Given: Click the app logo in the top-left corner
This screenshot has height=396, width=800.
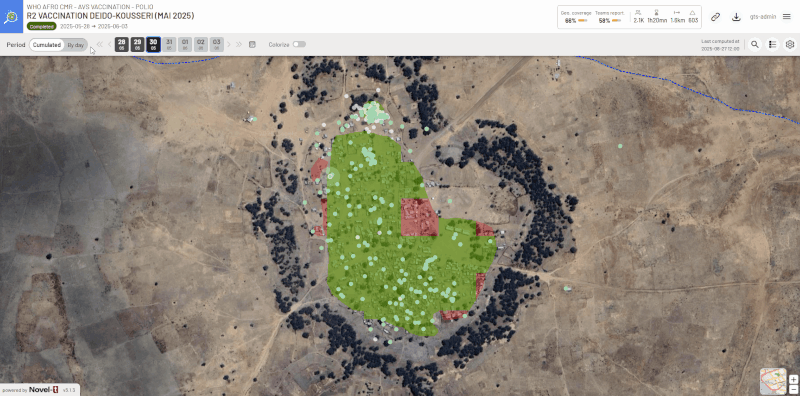Looking at the screenshot, I should [x=11, y=16].
